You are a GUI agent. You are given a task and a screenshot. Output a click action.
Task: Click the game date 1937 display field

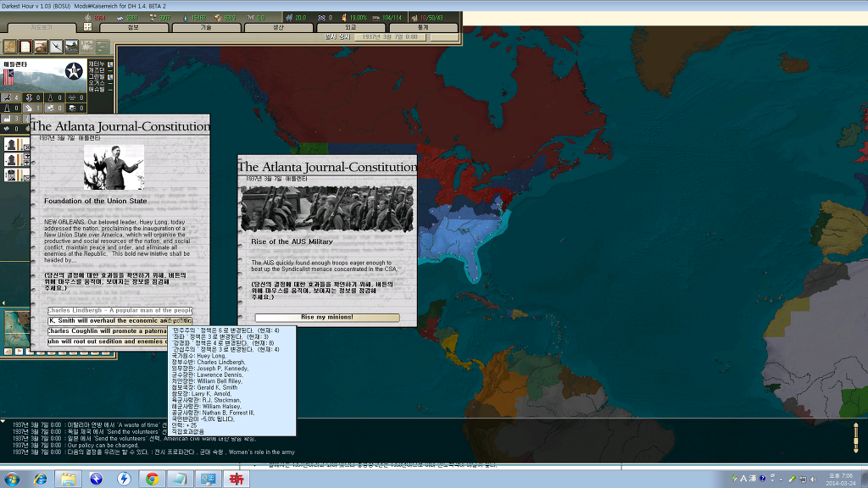390,37
